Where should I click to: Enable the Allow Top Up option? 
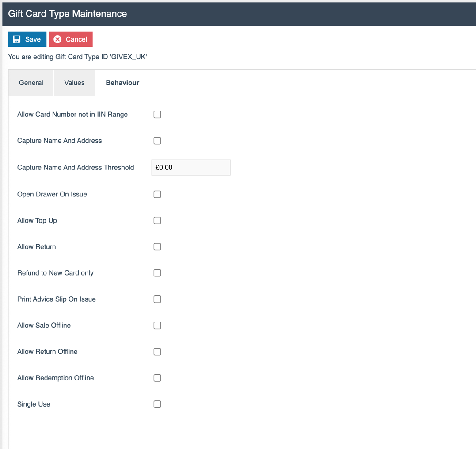coord(157,220)
